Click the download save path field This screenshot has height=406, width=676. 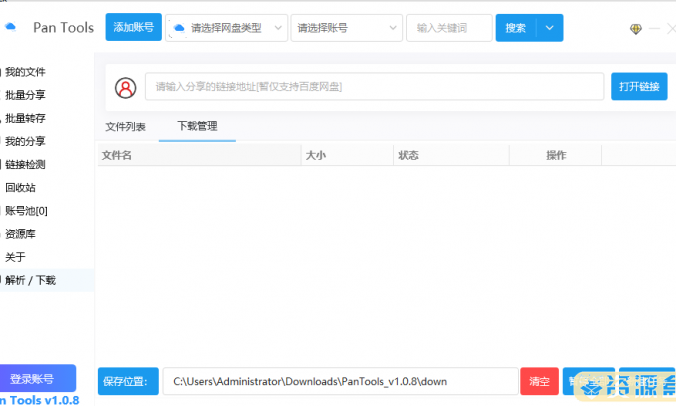click(341, 381)
